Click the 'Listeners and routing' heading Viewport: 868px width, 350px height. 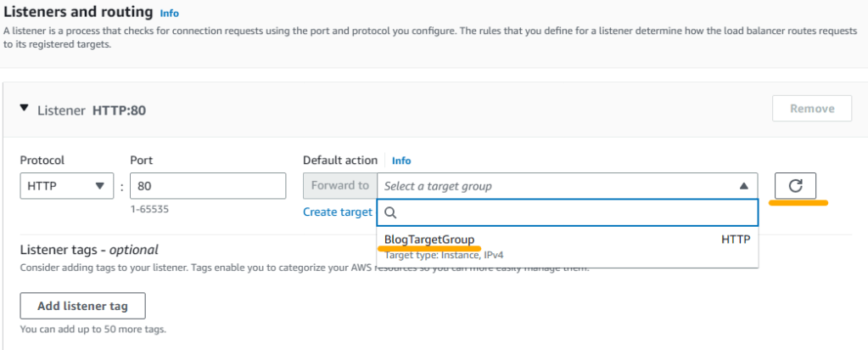click(x=79, y=13)
